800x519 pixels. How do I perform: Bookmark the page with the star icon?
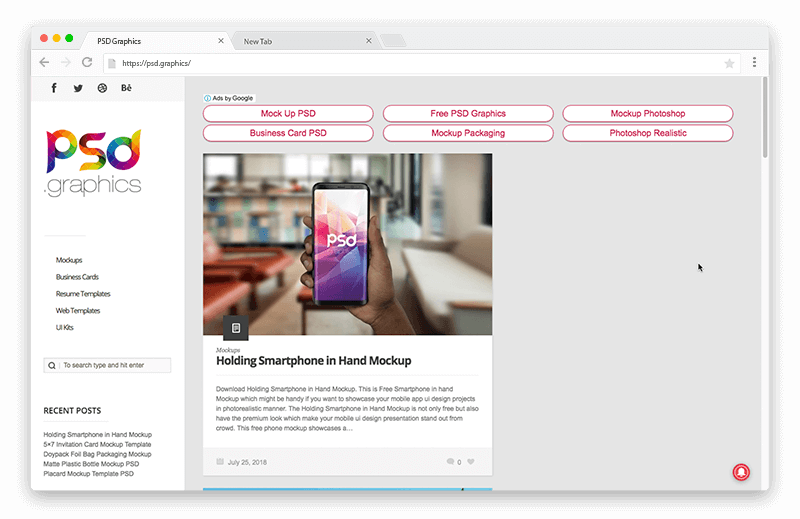tap(729, 63)
